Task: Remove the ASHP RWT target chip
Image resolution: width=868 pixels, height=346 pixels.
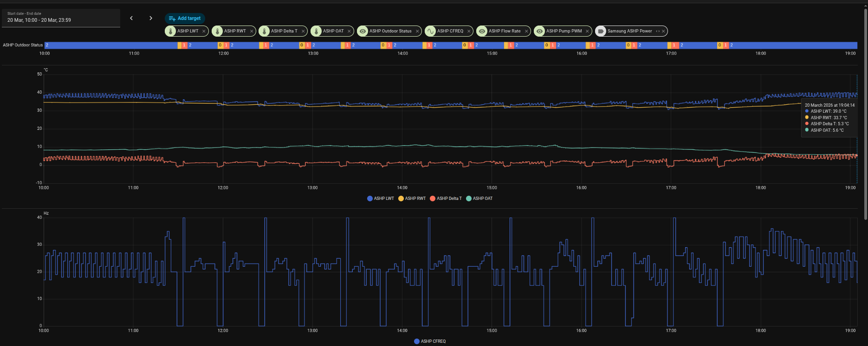Action: pos(252,31)
